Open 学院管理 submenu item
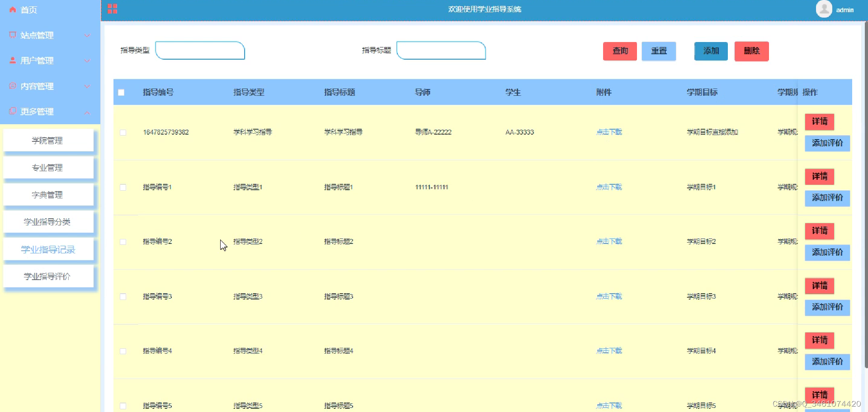Viewport: 868px width, 412px height. [48, 140]
